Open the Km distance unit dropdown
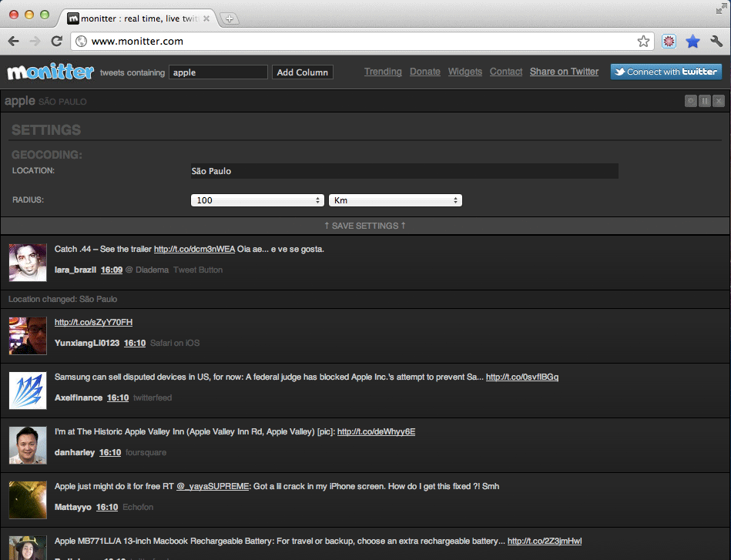731x560 pixels. (x=394, y=200)
